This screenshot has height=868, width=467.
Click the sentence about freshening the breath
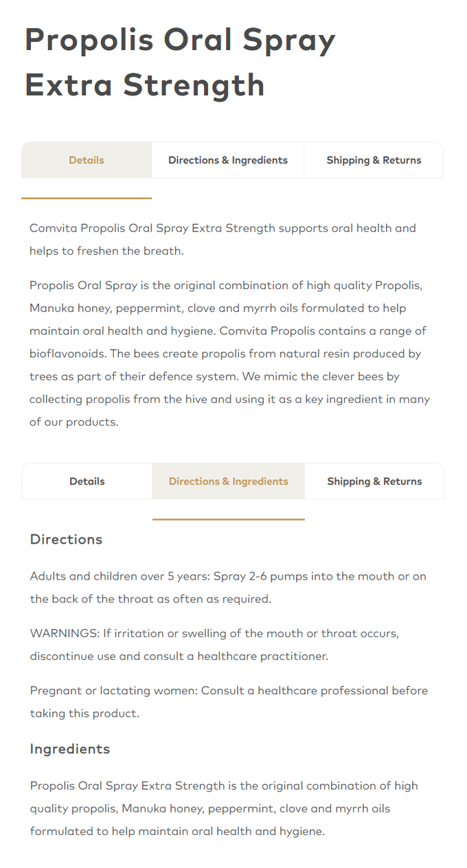click(223, 239)
